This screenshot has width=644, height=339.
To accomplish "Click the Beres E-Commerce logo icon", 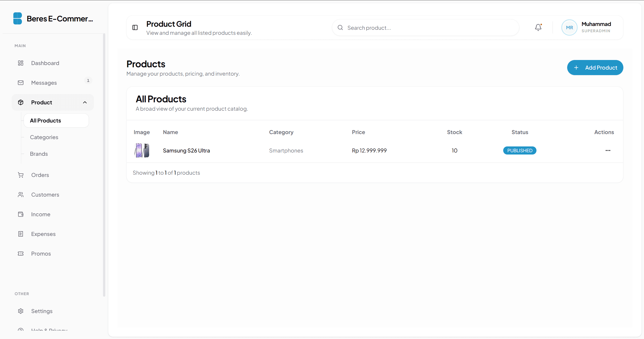I will click(x=18, y=18).
